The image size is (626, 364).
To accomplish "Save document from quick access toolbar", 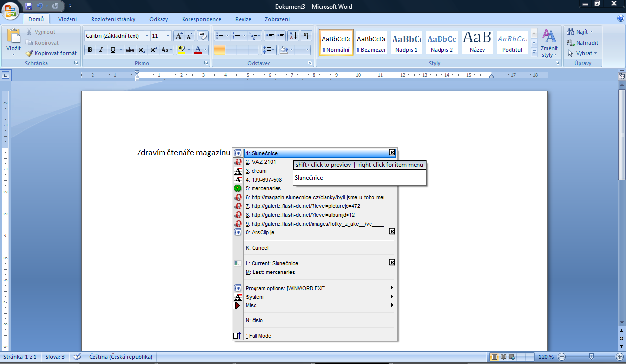I will pyautogui.click(x=29, y=6).
